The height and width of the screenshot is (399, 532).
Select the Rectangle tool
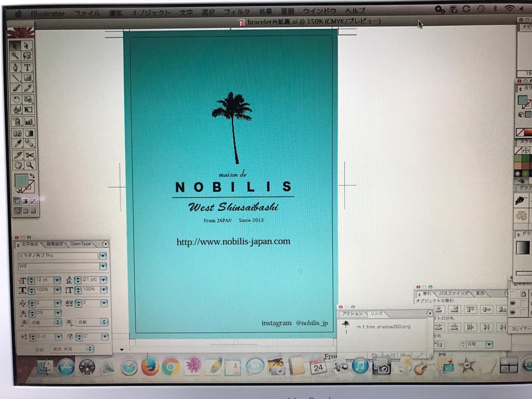click(x=28, y=78)
